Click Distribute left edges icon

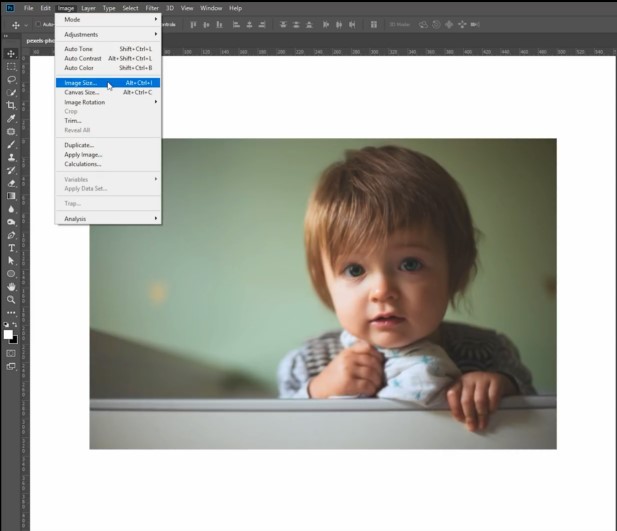[x=326, y=25]
